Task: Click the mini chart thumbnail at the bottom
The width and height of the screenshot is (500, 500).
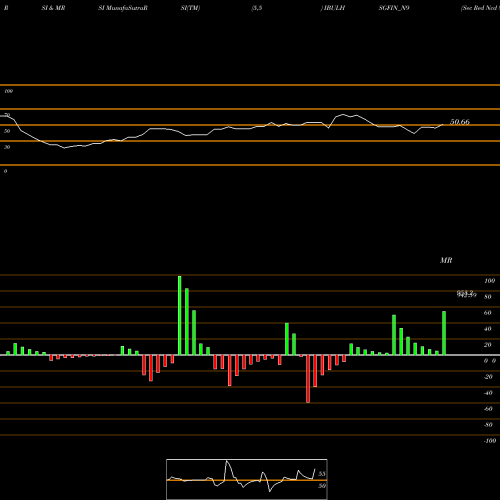Action: click(247, 479)
